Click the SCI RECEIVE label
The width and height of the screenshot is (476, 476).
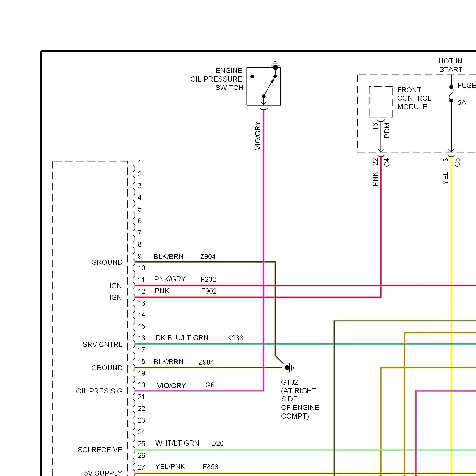(100, 450)
